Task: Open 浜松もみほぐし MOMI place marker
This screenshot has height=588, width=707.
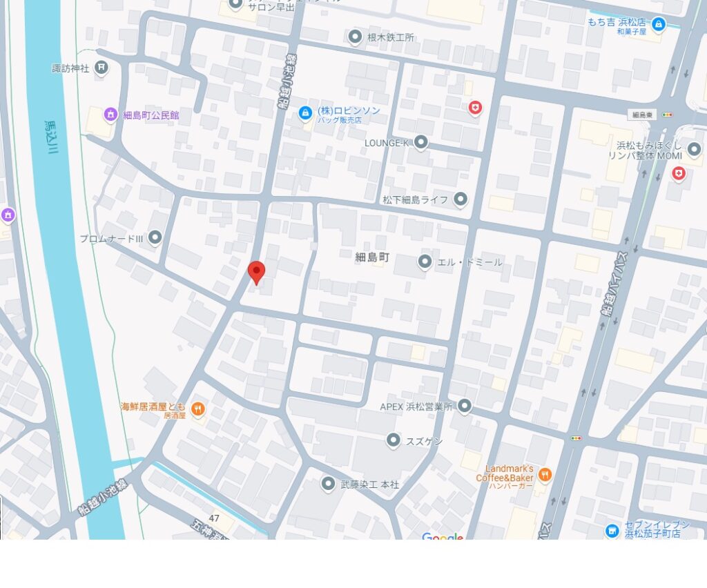Action: 694,150
